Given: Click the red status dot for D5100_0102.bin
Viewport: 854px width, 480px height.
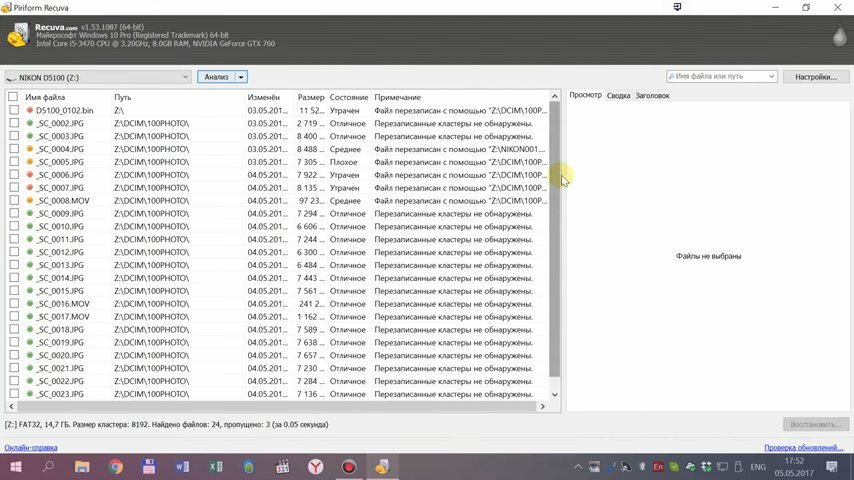Looking at the screenshot, I should click(30, 110).
